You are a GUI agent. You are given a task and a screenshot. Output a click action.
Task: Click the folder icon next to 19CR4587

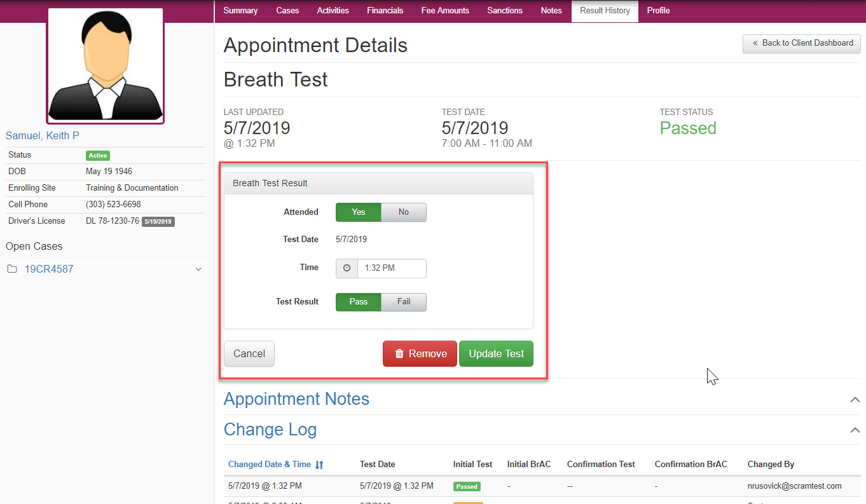tap(12, 269)
